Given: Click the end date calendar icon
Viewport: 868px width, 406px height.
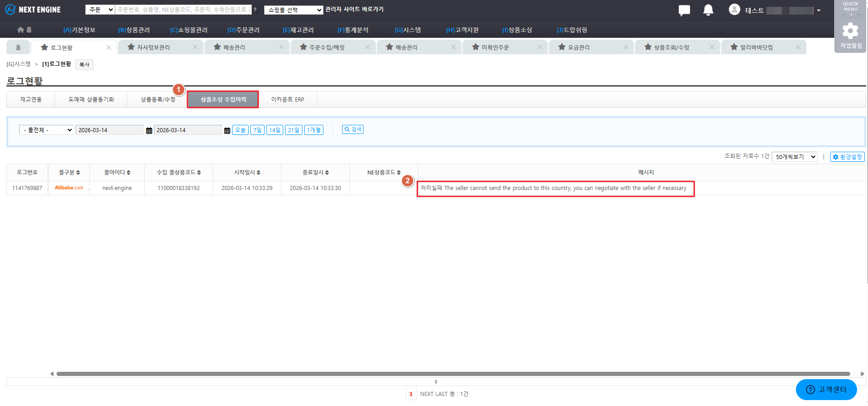Looking at the screenshot, I should tap(227, 130).
